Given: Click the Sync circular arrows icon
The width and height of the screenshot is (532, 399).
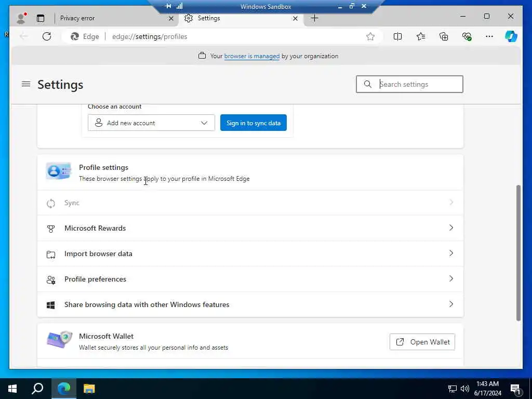Looking at the screenshot, I should [x=51, y=203].
